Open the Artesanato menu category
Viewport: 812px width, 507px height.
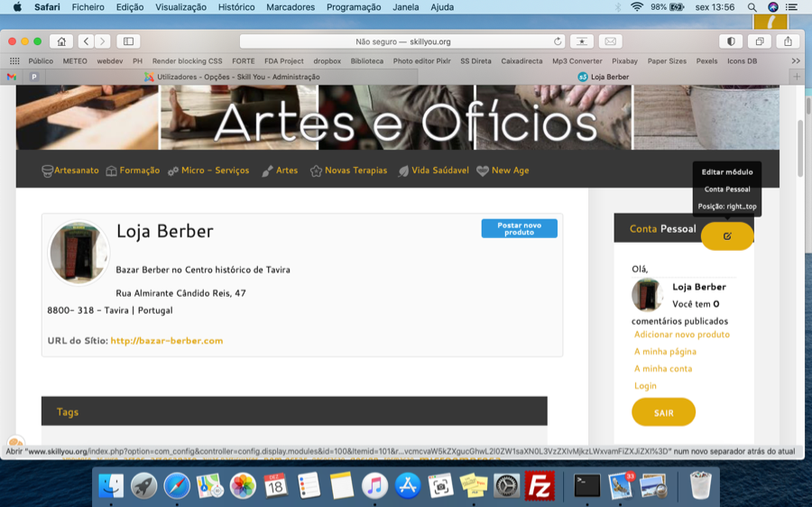pos(70,171)
